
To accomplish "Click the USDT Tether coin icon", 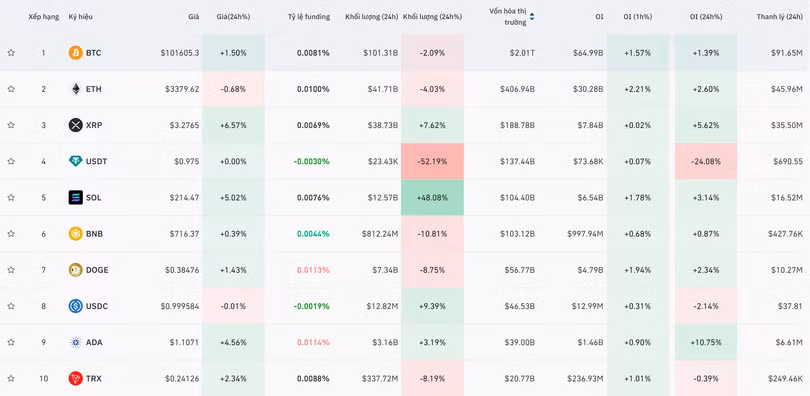I will [x=75, y=161].
